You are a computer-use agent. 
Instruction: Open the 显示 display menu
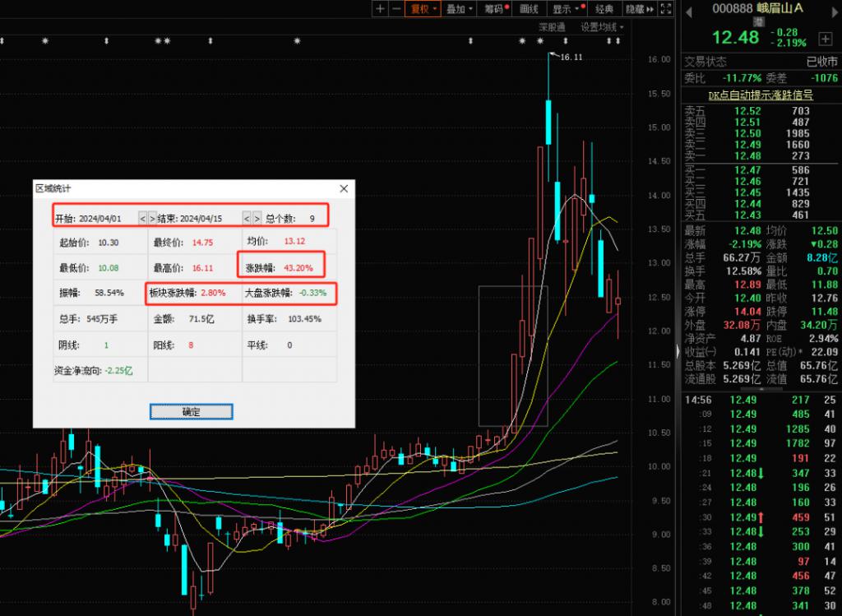pos(566,9)
